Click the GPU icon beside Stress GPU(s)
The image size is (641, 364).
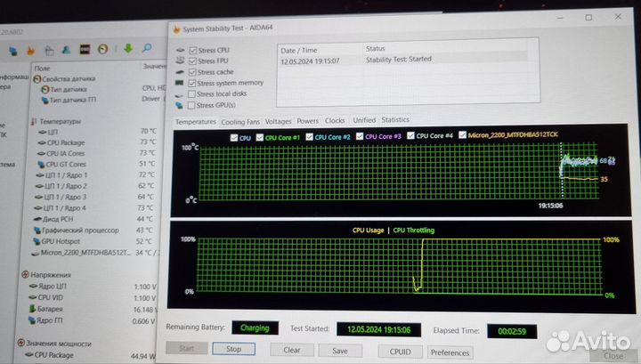pos(179,105)
